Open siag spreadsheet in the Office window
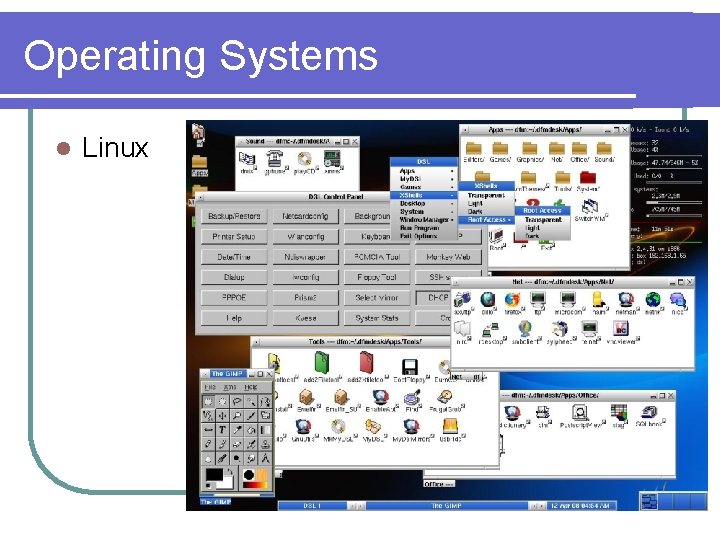Screen dimensions: 720x540 (619, 415)
